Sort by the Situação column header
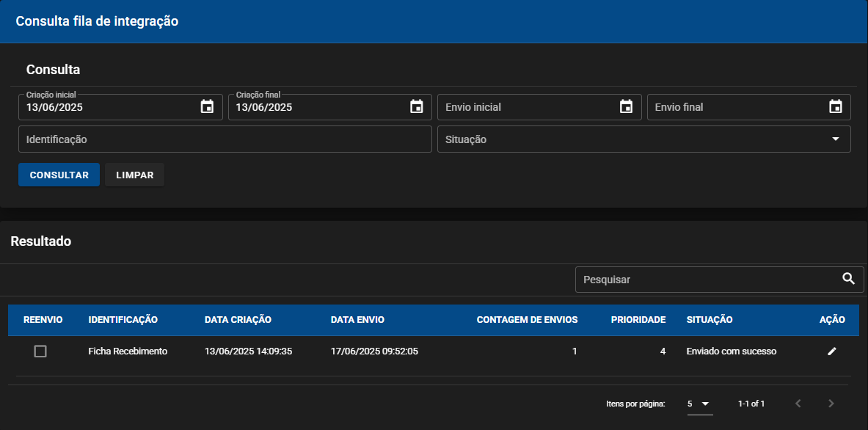Image resolution: width=868 pixels, height=430 pixels. tap(710, 320)
